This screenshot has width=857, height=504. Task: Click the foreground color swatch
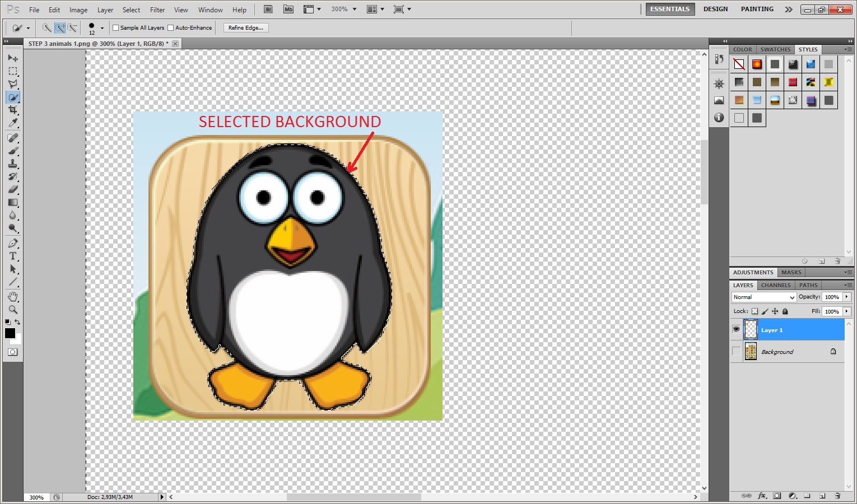[10, 333]
